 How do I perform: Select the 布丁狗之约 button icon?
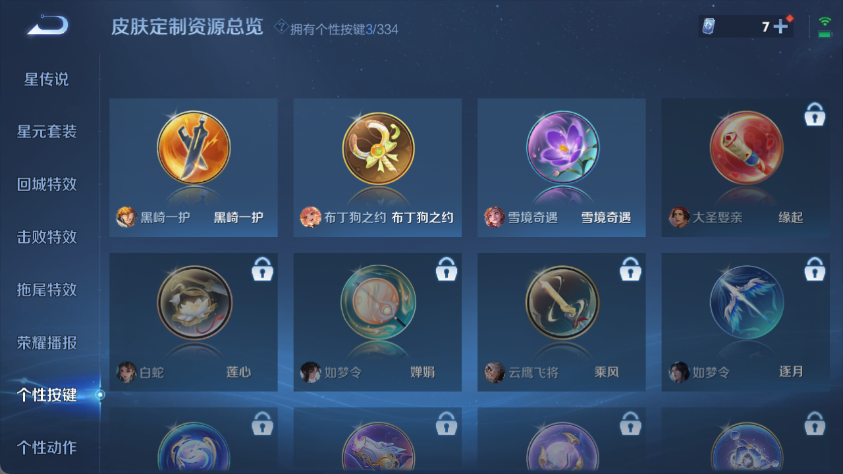[x=378, y=148]
